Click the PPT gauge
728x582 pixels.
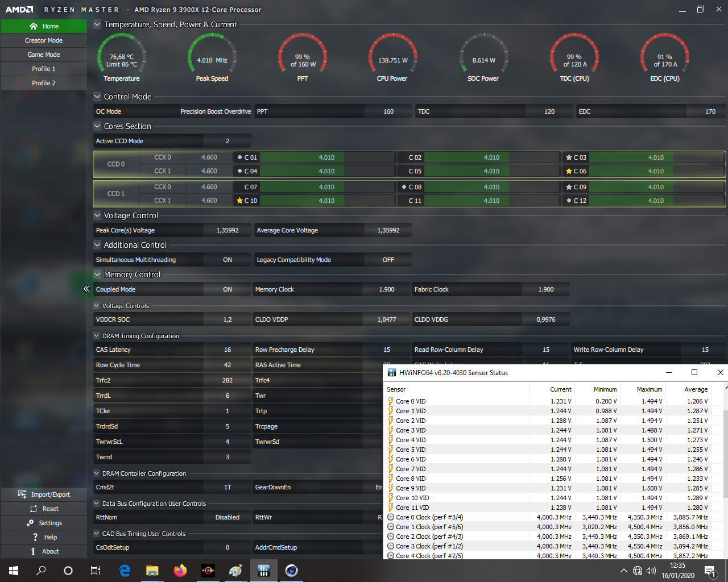click(x=303, y=57)
